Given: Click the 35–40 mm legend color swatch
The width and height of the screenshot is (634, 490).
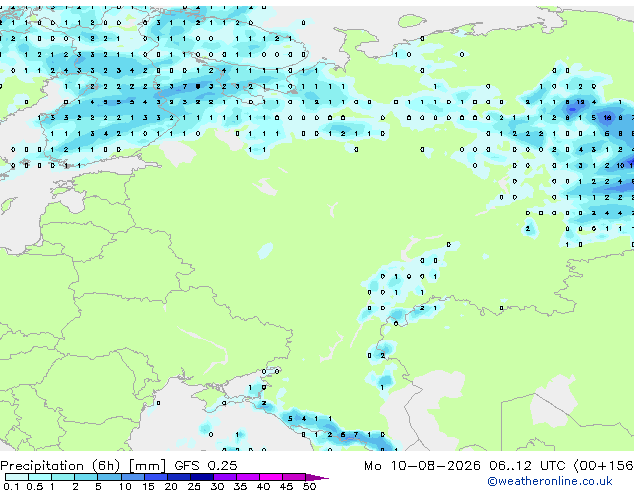Looking at the screenshot, I should pos(248,477).
